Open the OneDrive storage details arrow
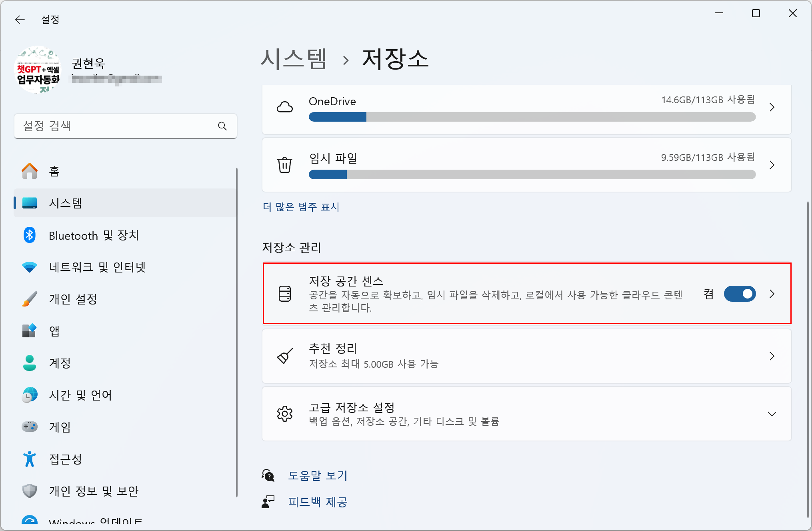 click(x=772, y=107)
